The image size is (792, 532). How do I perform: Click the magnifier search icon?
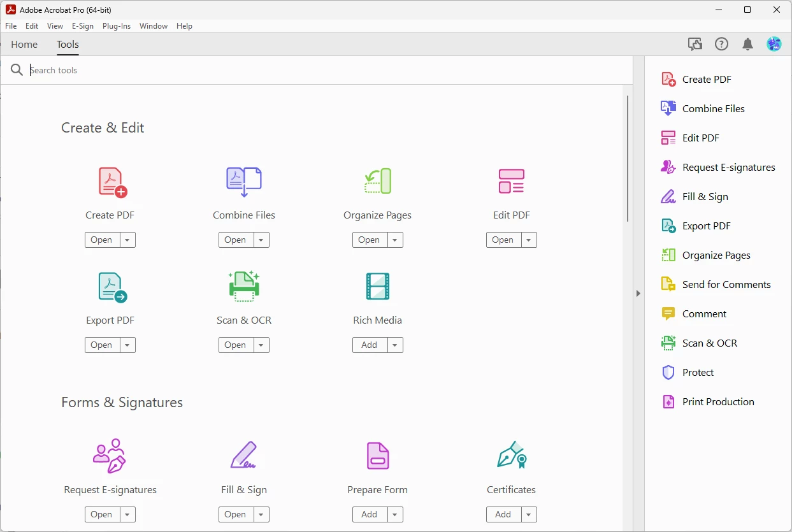(x=17, y=70)
